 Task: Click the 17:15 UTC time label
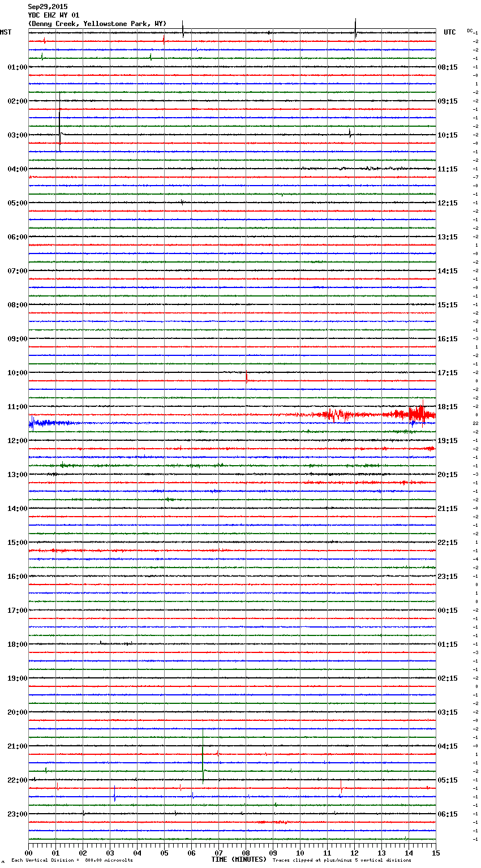click(448, 373)
